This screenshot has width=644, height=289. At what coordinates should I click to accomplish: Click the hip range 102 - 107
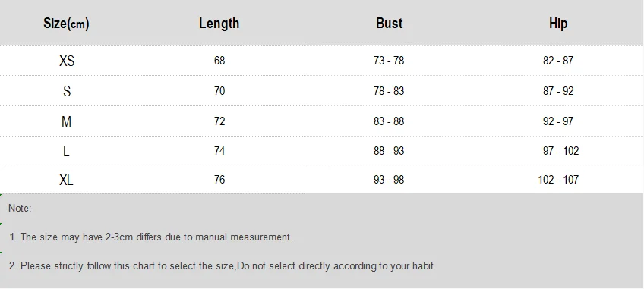558,180
